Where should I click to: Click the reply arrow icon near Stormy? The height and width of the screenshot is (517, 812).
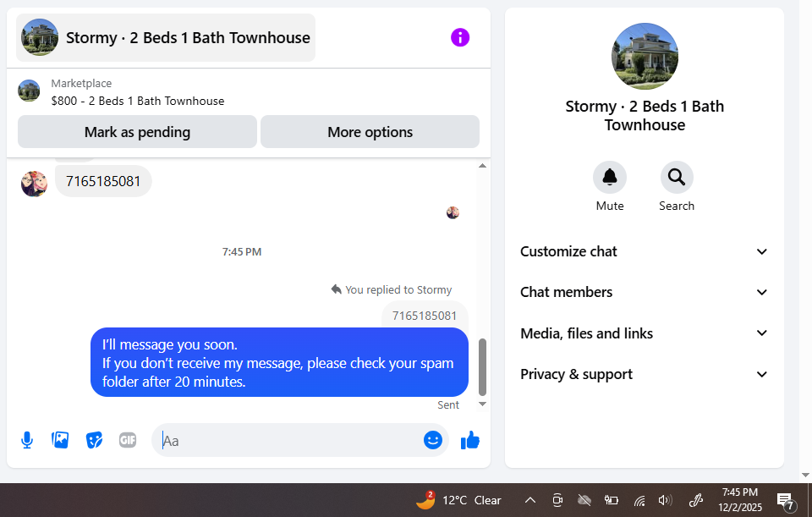coord(336,289)
